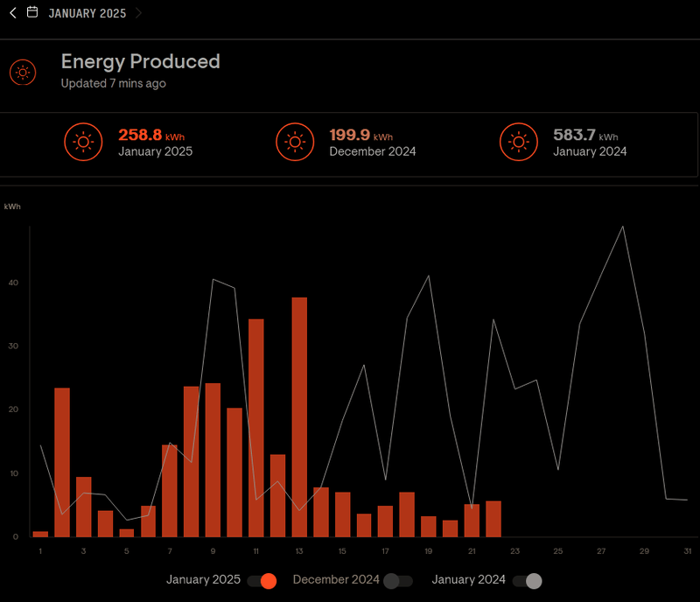Select the 258.8 kWh value
Image resolution: width=700 pixels, height=602 pixels.
151,135
